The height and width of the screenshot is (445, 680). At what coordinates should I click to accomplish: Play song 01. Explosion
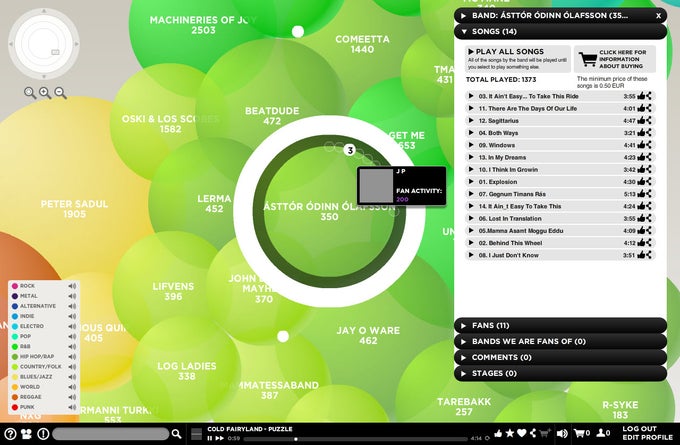471,182
